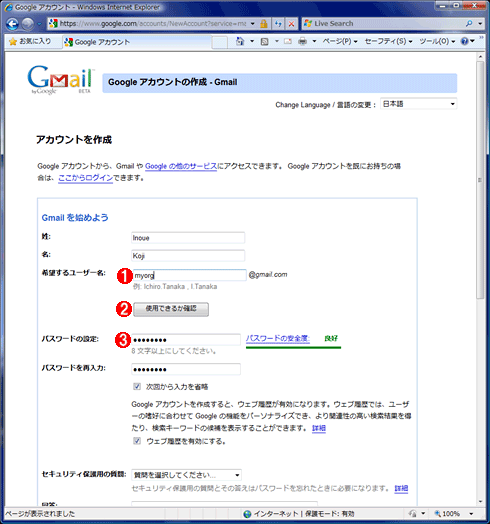Viewport: 490px width, 524px height.
Task: Follow the Google の他のサービス link
Action: tap(181, 166)
